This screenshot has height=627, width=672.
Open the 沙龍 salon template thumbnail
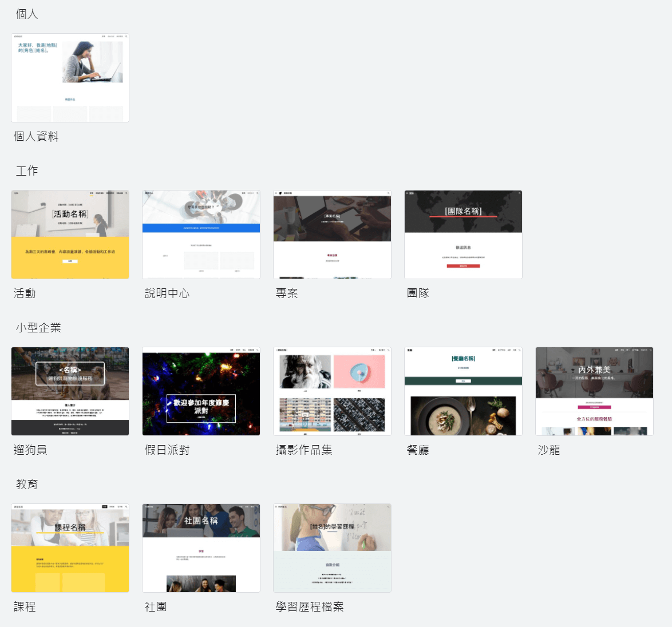(x=594, y=391)
